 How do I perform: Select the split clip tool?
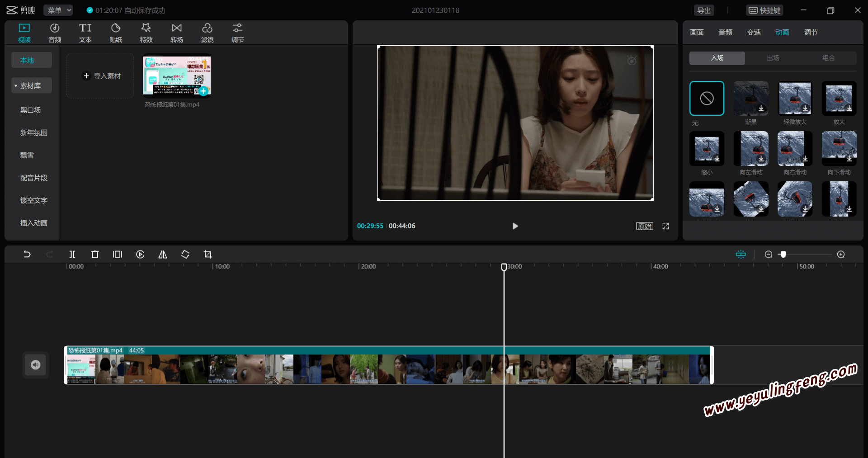coord(72,255)
